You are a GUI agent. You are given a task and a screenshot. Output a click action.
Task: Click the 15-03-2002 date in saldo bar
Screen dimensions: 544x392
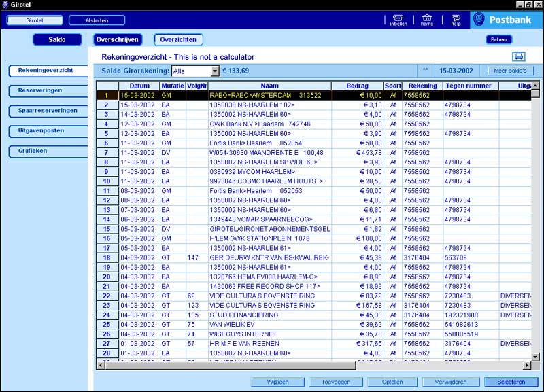[456, 71]
